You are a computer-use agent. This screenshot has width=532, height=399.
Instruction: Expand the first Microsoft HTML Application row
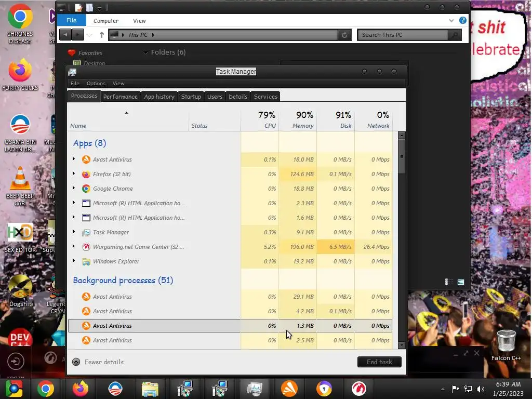[74, 203]
